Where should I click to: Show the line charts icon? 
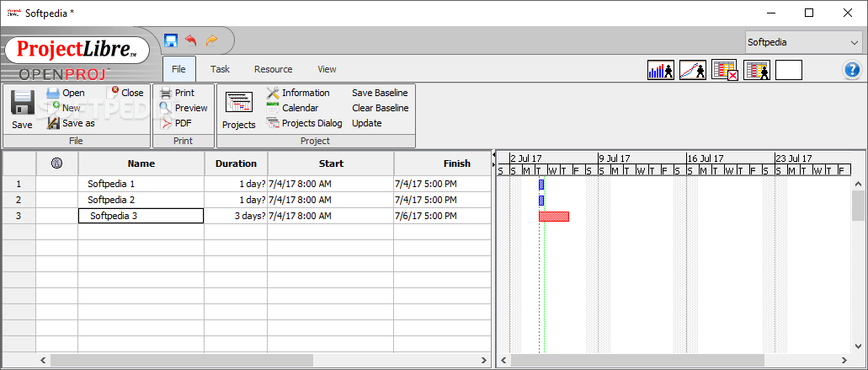tap(693, 70)
